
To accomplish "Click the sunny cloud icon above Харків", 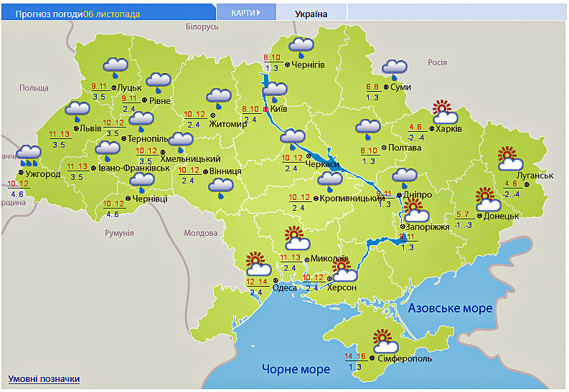I will click(445, 113).
